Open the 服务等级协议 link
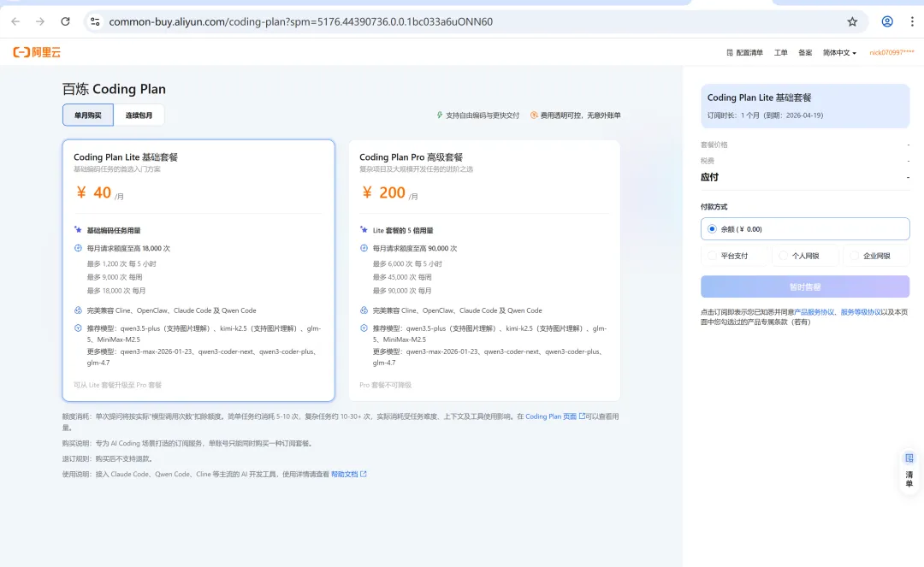The image size is (924, 567). (x=861, y=312)
